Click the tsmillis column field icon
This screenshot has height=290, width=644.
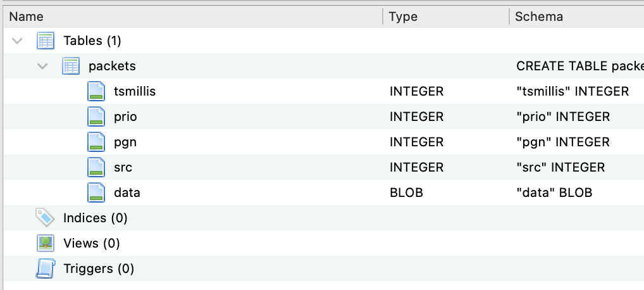(x=96, y=91)
